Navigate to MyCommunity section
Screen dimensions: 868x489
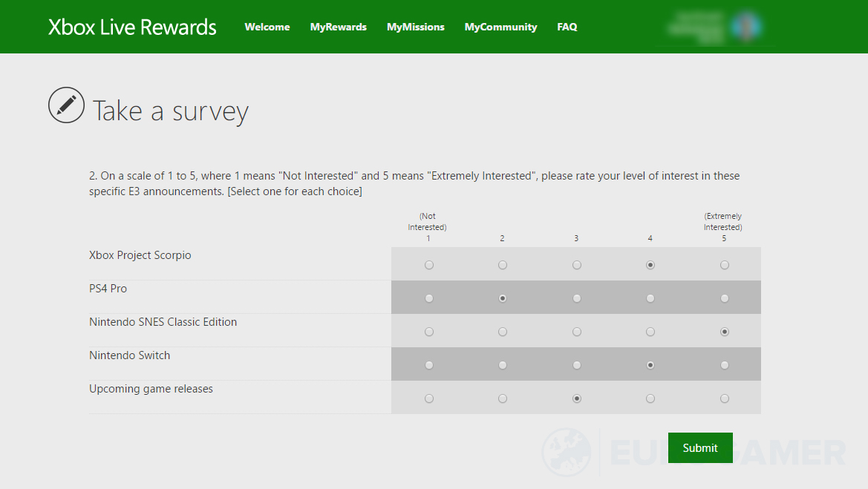(500, 27)
